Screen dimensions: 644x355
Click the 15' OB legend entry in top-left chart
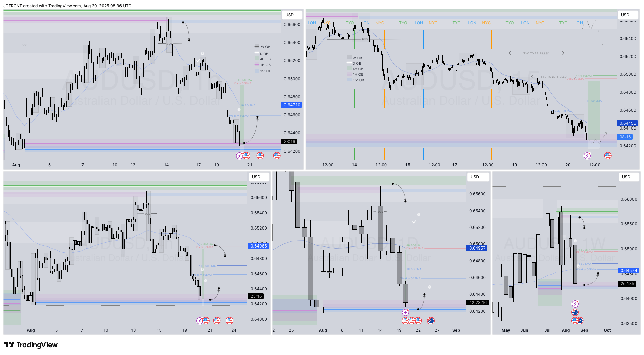click(263, 71)
